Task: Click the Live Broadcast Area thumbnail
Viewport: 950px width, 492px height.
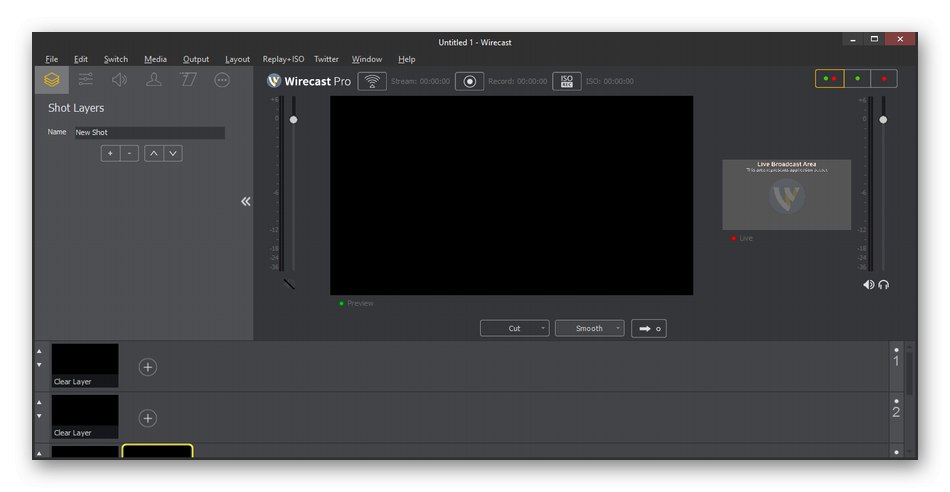Action: coord(786,194)
